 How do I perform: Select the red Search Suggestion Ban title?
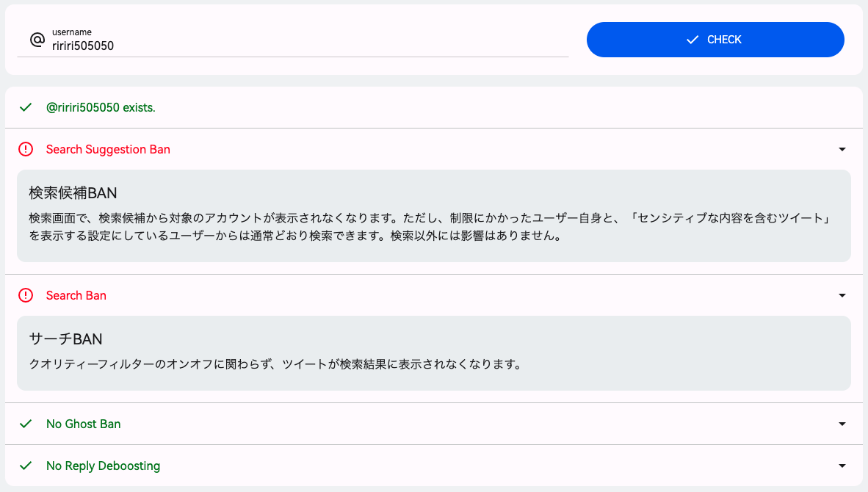[108, 149]
